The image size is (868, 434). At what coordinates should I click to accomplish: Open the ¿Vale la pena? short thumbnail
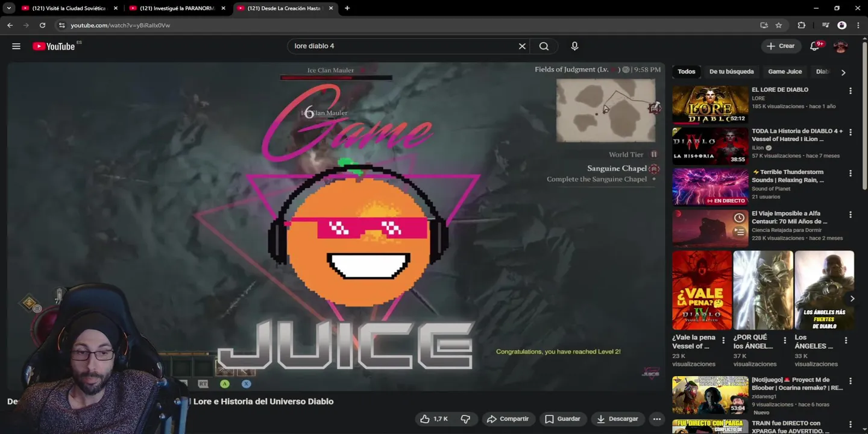(x=702, y=290)
